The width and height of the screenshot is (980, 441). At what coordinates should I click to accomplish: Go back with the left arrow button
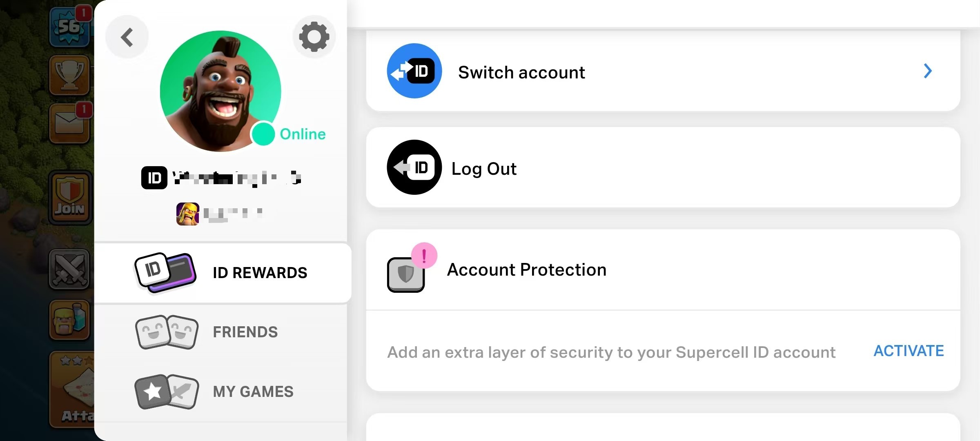coord(127,37)
